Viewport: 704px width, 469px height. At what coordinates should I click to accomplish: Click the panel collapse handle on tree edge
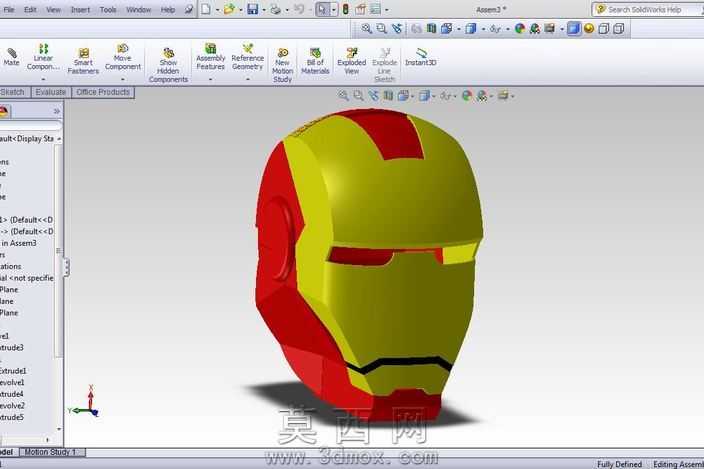(66, 267)
